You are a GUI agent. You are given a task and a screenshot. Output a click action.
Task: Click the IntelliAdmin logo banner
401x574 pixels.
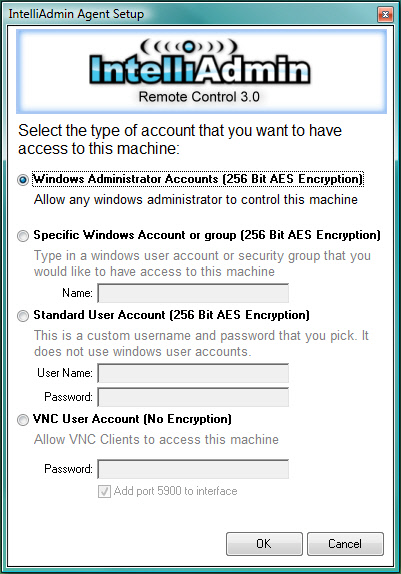(201, 71)
